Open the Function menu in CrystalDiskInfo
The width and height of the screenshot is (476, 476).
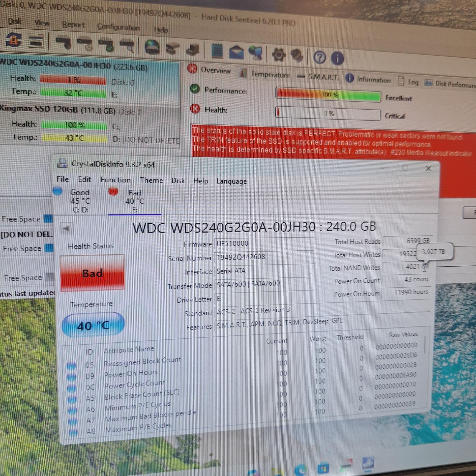click(x=115, y=180)
